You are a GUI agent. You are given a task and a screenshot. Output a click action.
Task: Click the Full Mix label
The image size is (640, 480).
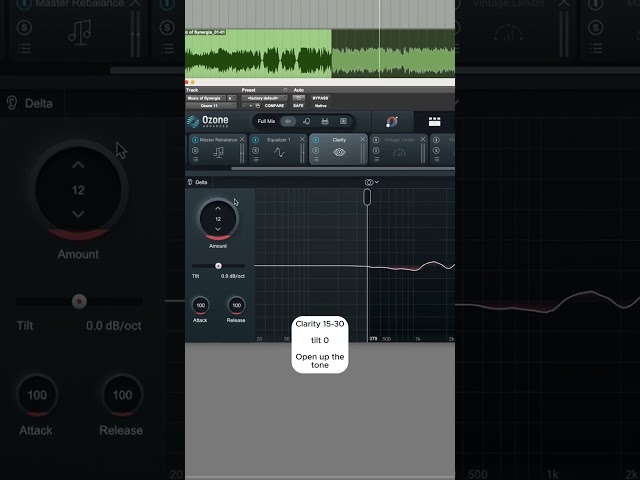click(x=266, y=121)
